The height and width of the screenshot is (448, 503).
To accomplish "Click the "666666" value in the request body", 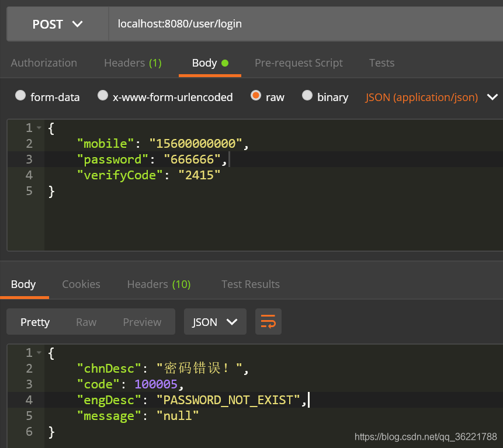I will point(192,159).
